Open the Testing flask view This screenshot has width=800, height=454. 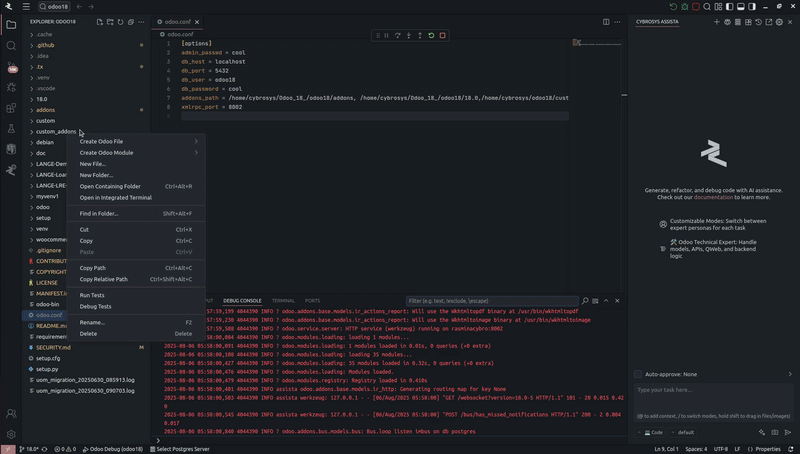[x=11, y=129]
